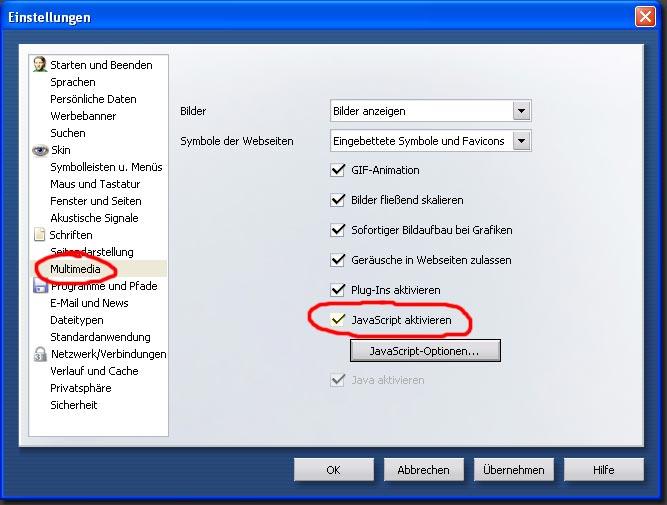
Task: Open the Sicherheit settings category
Action: click(x=76, y=405)
